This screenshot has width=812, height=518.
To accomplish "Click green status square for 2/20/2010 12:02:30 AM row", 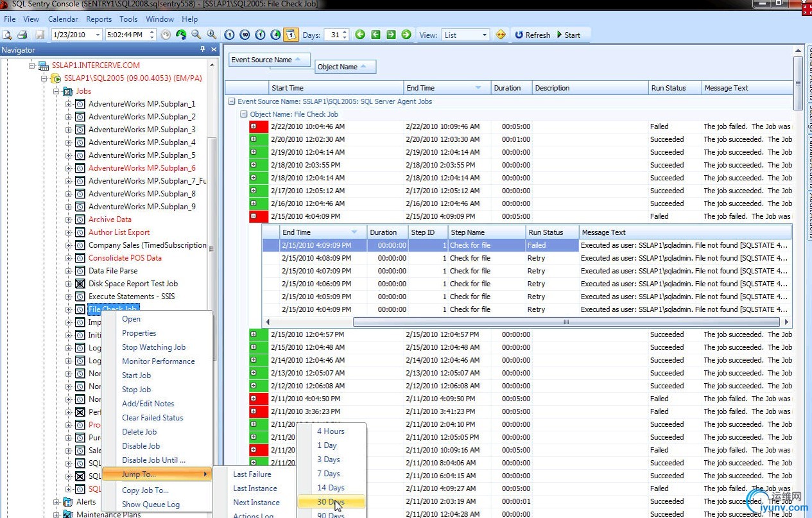I will pos(258,139).
